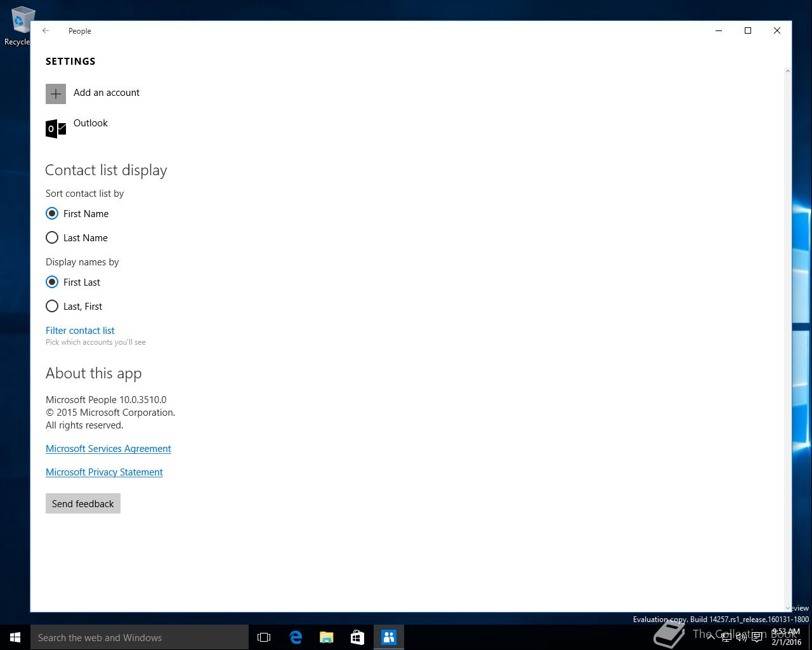The height and width of the screenshot is (650, 812).
Task: Open the Store from the taskbar
Action: pyautogui.click(x=358, y=637)
